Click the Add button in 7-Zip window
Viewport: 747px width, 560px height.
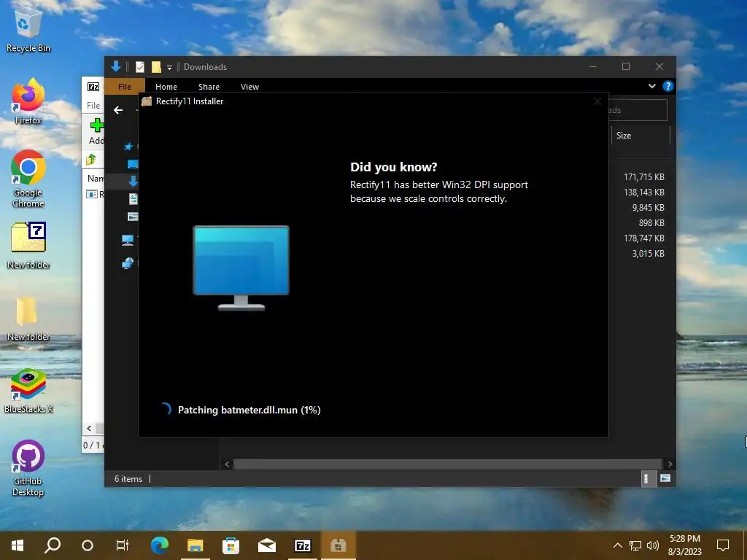[96, 131]
